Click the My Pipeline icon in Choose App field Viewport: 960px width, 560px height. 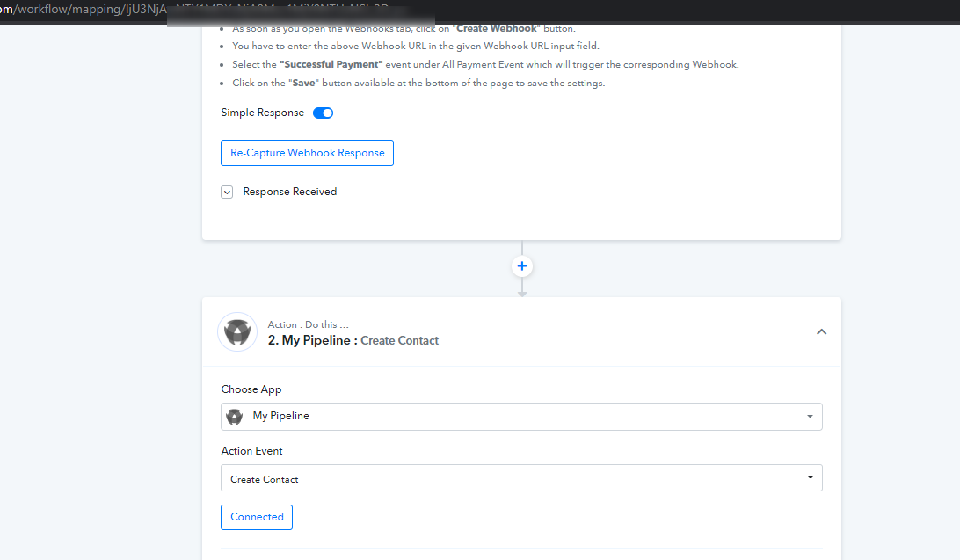235,417
